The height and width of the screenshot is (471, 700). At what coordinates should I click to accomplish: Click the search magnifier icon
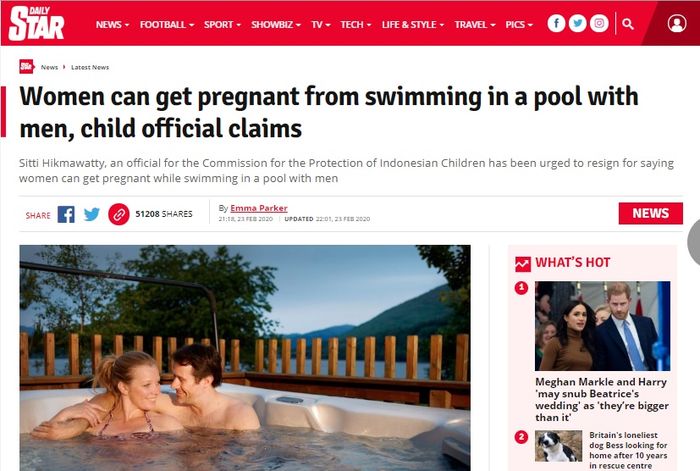(628, 24)
